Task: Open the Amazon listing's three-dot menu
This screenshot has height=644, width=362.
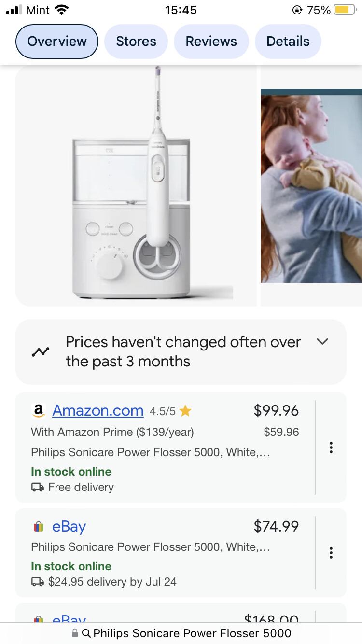Action: click(x=331, y=448)
